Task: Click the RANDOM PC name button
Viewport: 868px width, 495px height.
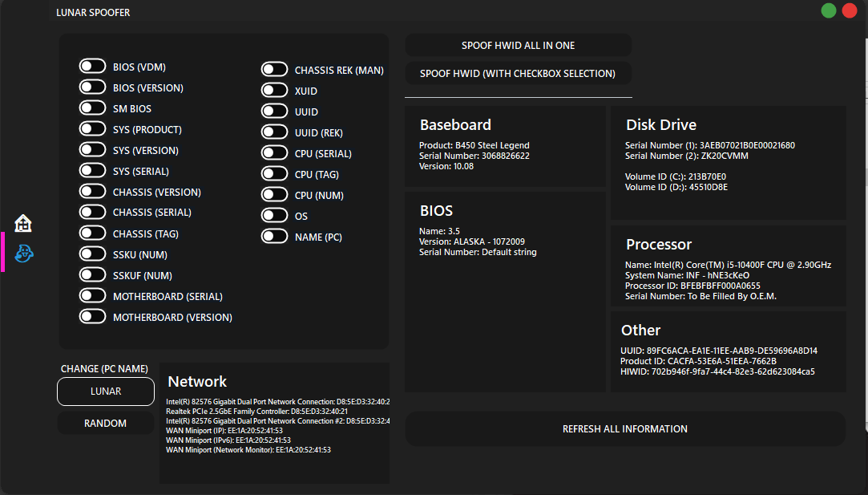Action: point(105,423)
